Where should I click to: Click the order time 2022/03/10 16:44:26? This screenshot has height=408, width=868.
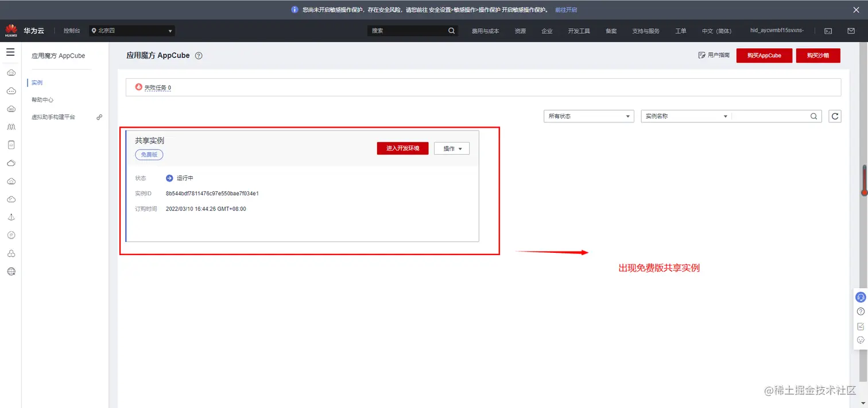click(206, 209)
